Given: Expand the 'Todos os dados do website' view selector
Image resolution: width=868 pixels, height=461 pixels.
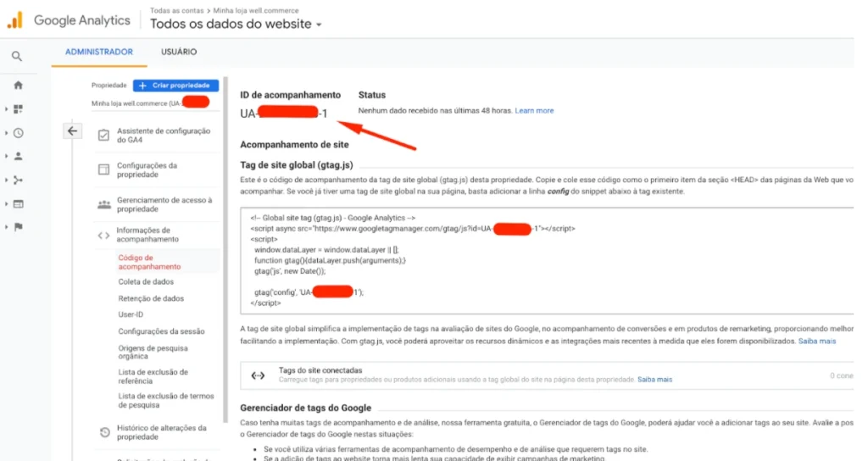Looking at the screenshot, I should pyautogui.click(x=236, y=25).
